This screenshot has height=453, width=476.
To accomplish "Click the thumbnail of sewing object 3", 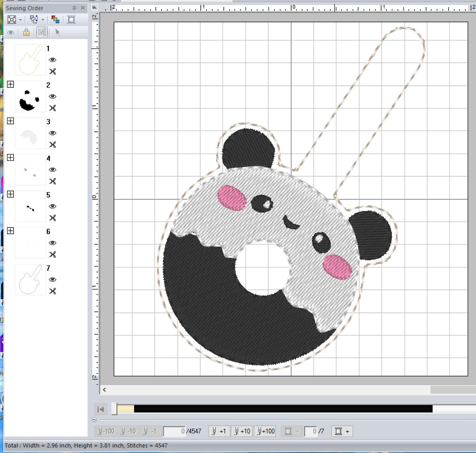I will [x=30, y=133].
